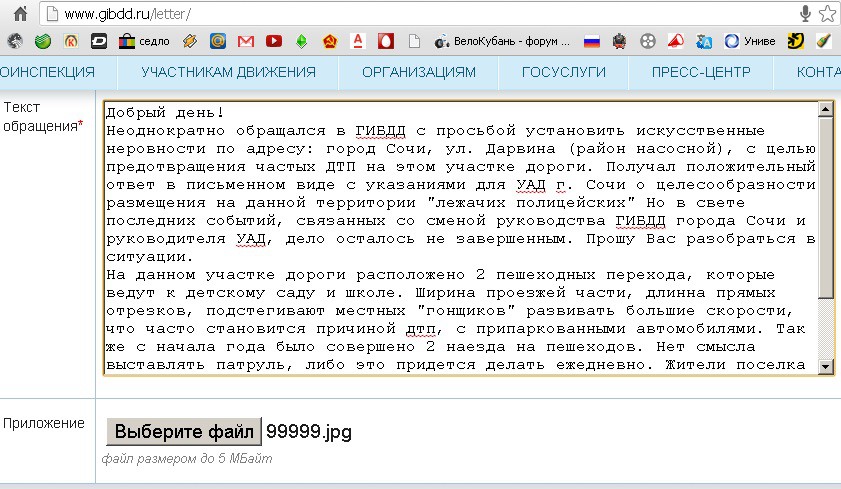Click the text area scroll-down arrow
This screenshot has height=489, width=841.
pyautogui.click(x=826, y=366)
